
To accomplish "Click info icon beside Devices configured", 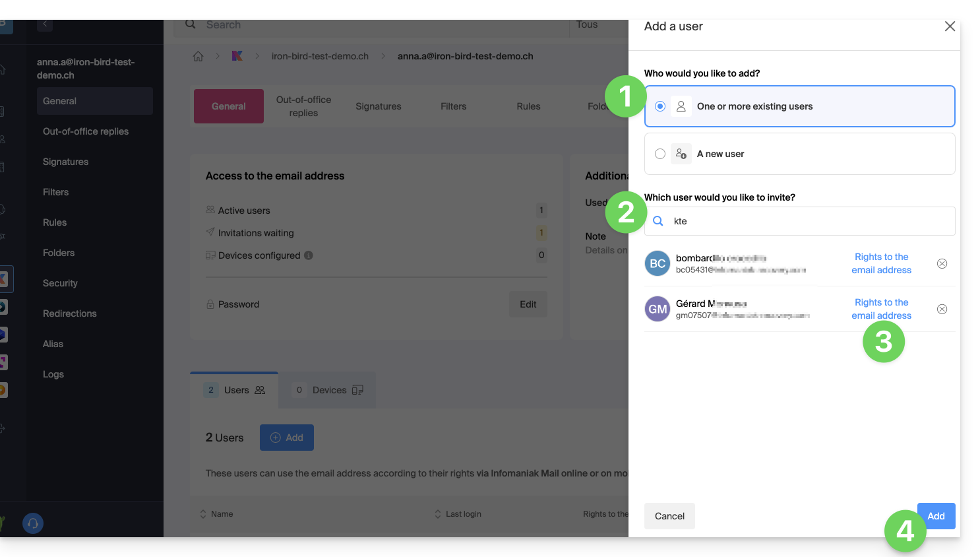I will 309,255.
